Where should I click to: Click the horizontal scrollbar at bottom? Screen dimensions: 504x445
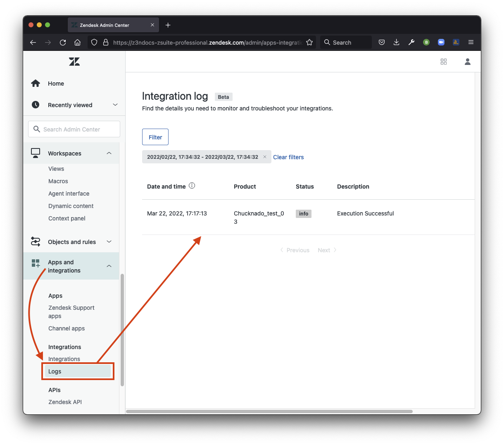(x=269, y=412)
